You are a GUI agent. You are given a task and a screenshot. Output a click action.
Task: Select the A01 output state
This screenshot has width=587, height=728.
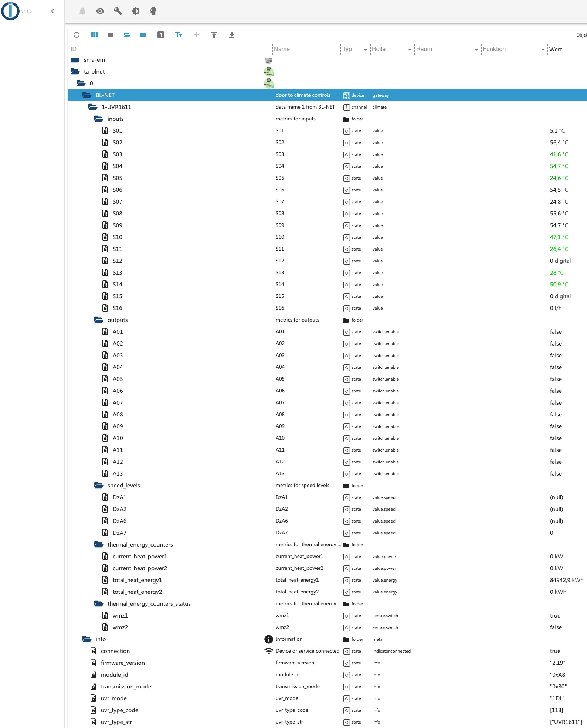click(x=327, y=332)
